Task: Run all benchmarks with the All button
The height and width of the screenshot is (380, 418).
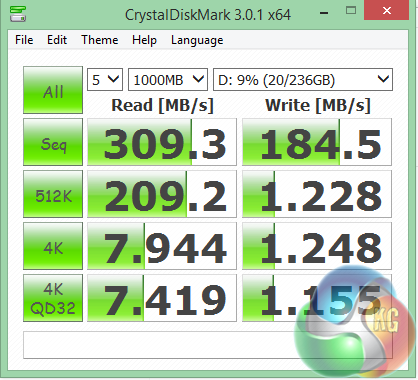Action: pyautogui.click(x=53, y=90)
